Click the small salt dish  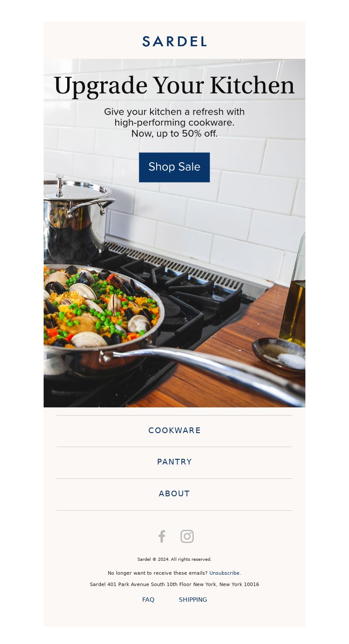280,355
